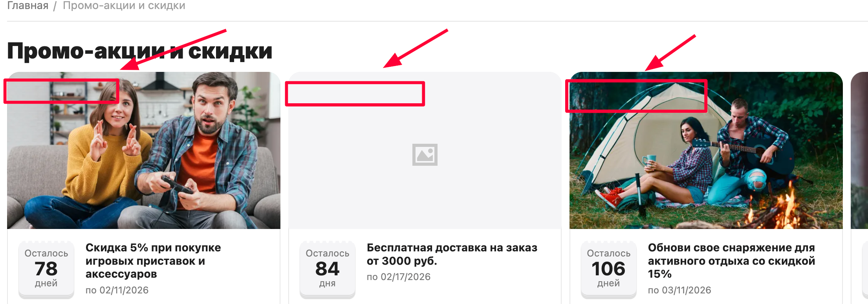868x304 pixels.
Task: Click the по 02/17/2026 end date
Action: tap(399, 277)
